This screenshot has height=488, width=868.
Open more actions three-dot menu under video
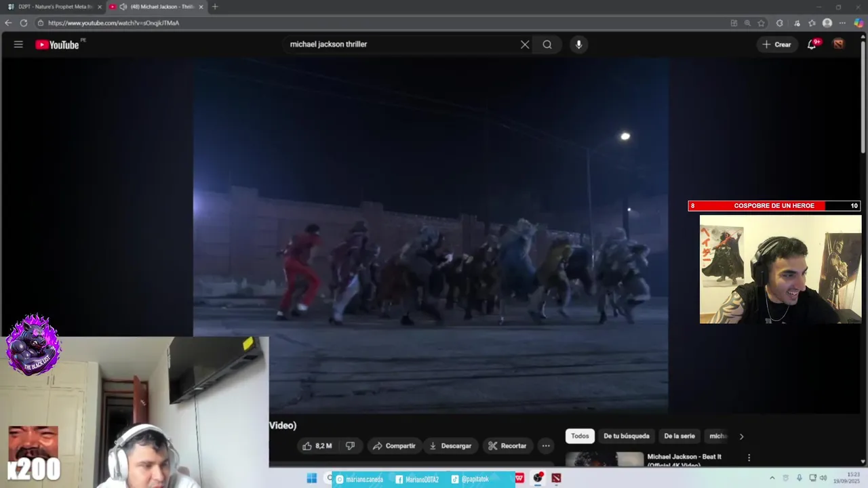(546, 446)
